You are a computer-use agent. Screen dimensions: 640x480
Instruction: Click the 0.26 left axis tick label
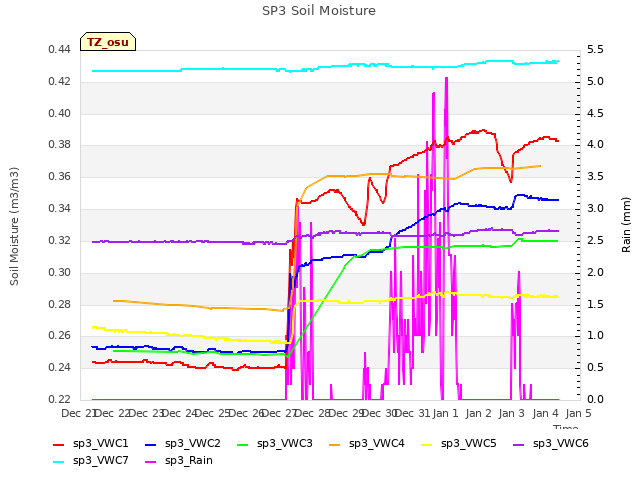click(60, 336)
